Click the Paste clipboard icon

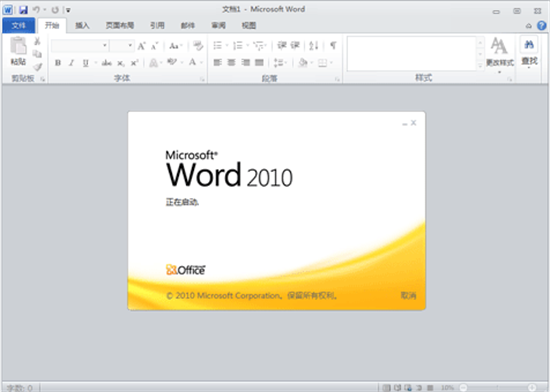[18, 46]
